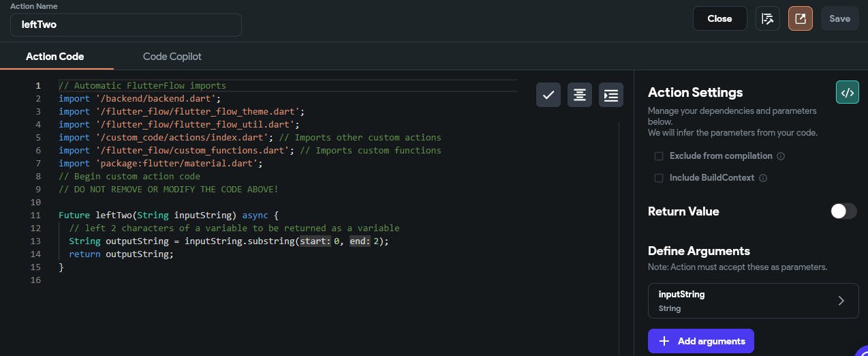868x356 pixels.
Task: Click the Save button
Action: [839, 19]
